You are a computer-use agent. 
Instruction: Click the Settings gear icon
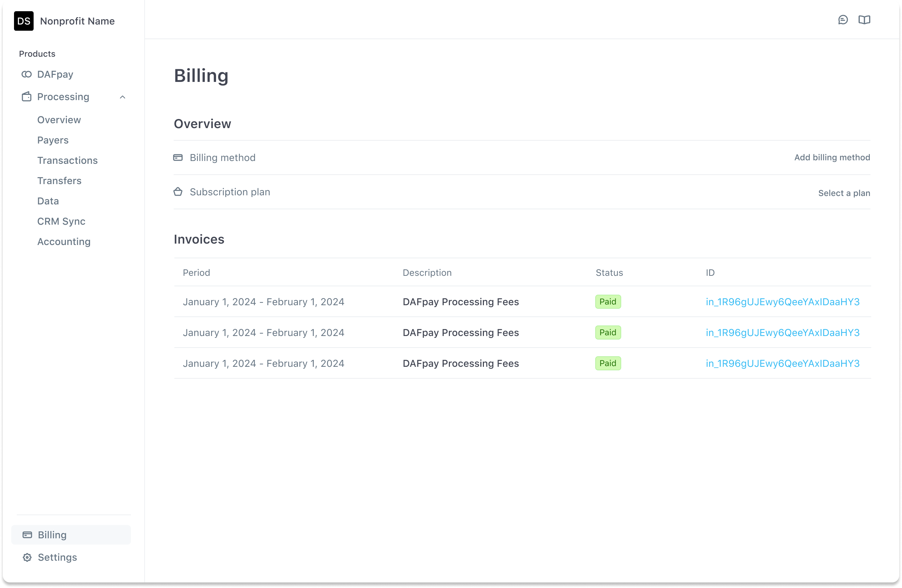tap(27, 557)
